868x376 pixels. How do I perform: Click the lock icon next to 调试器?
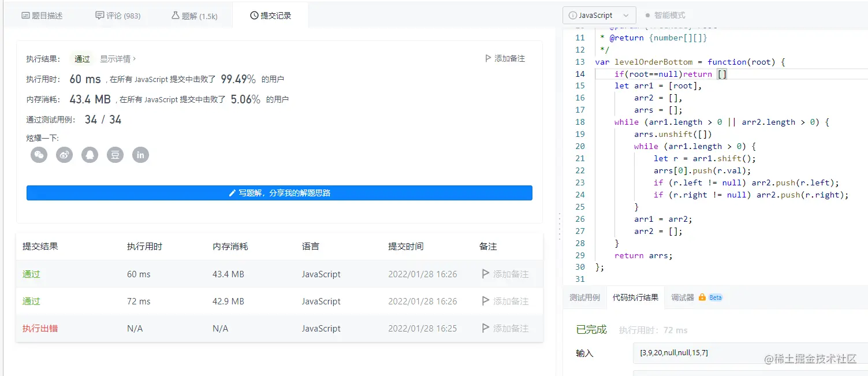pyautogui.click(x=702, y=297)
